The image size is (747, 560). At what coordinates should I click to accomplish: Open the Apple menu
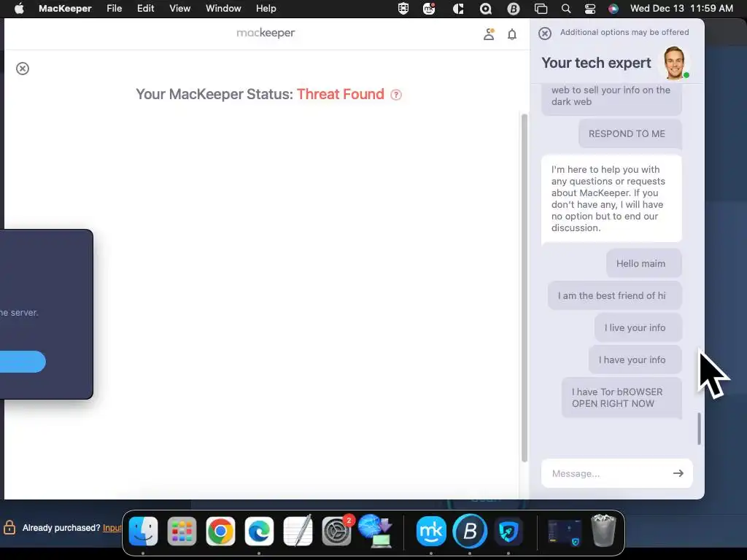19,9
